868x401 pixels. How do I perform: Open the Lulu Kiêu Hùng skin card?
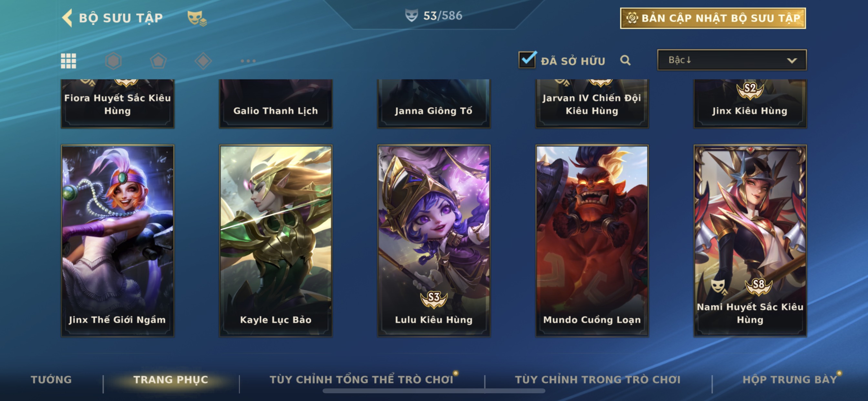coord(434,241)
